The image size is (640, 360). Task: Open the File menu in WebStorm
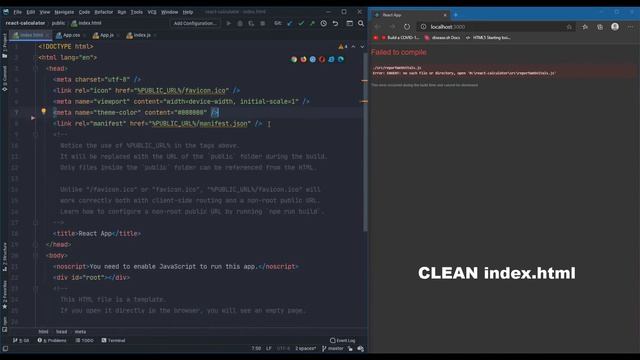pos(18,12)
